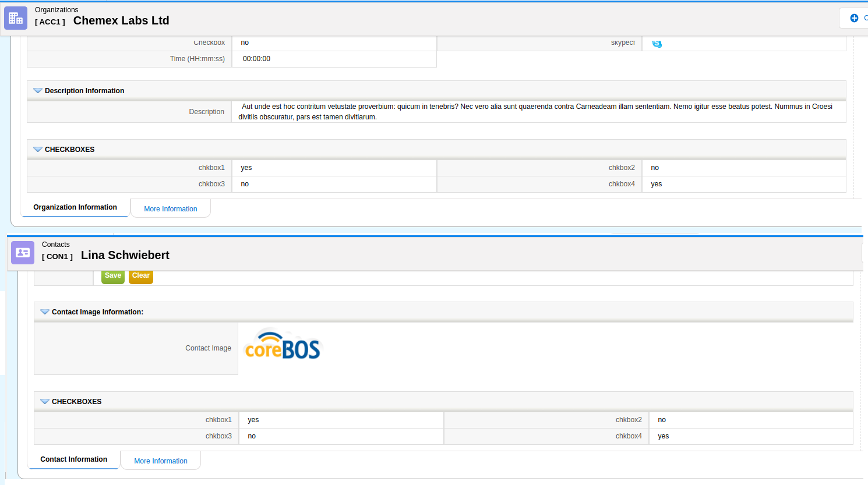The width and height of the screenshot is (868, 485).
Task: Click the blue plus create icon
Action: [854, 18]
